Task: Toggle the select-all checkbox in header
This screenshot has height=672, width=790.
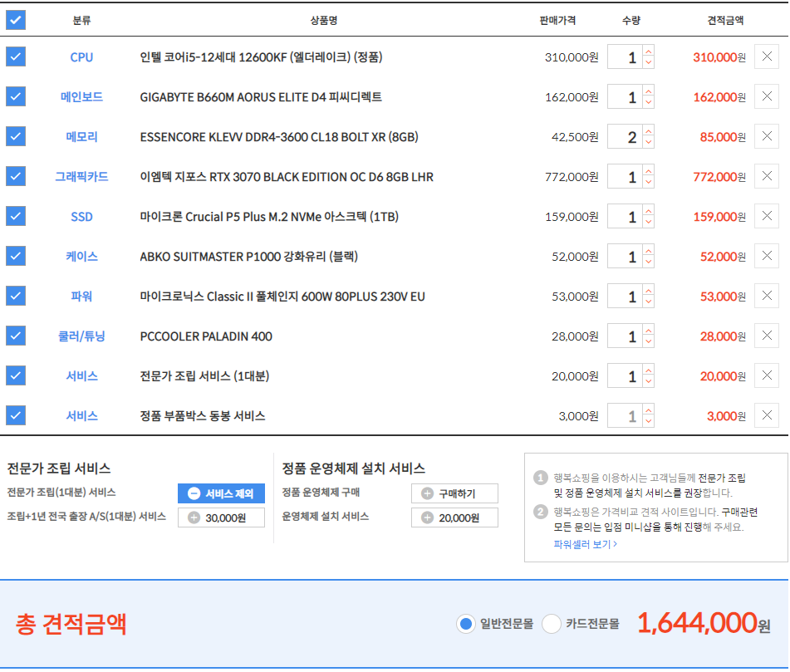Action: click(16, 20)
